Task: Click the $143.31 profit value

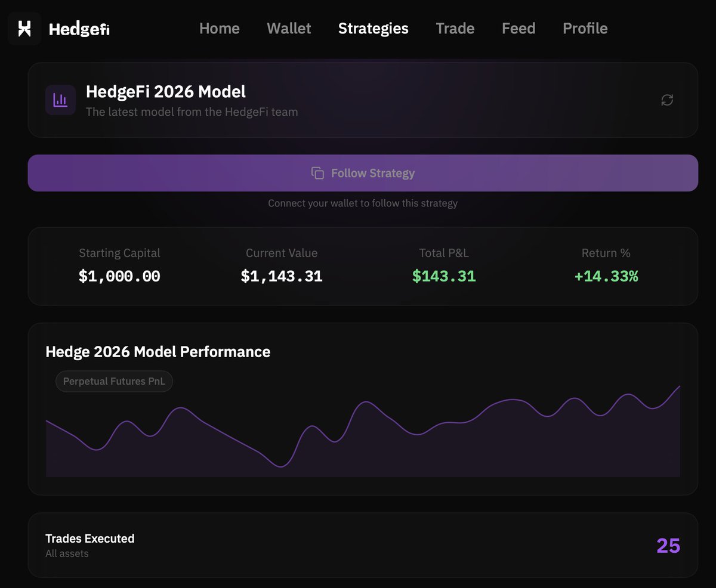Action: (x=444, y=276)
